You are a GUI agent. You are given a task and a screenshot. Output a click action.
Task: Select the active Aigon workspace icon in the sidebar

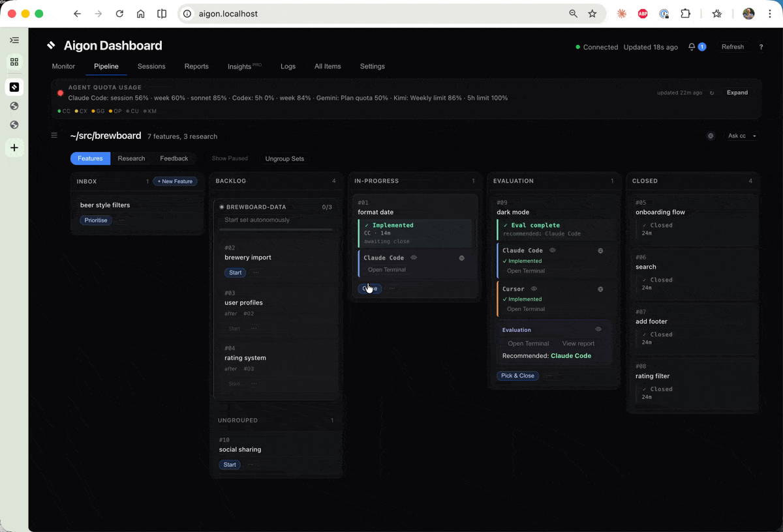tap(14, 87)
